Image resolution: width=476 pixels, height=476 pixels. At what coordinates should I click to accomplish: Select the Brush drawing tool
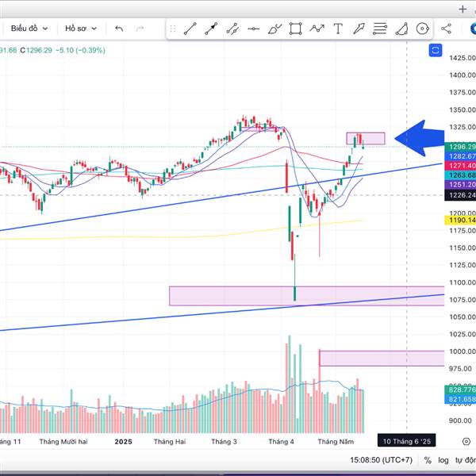[274, 29]
